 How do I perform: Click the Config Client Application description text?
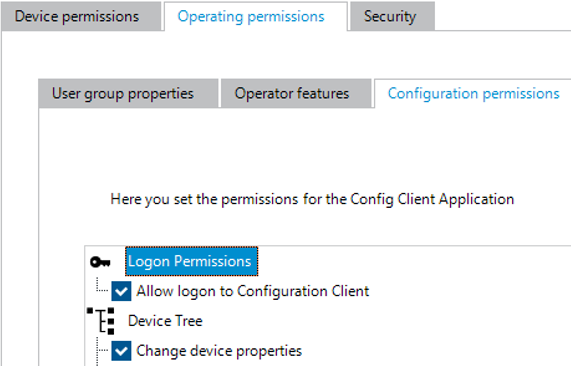312,199
